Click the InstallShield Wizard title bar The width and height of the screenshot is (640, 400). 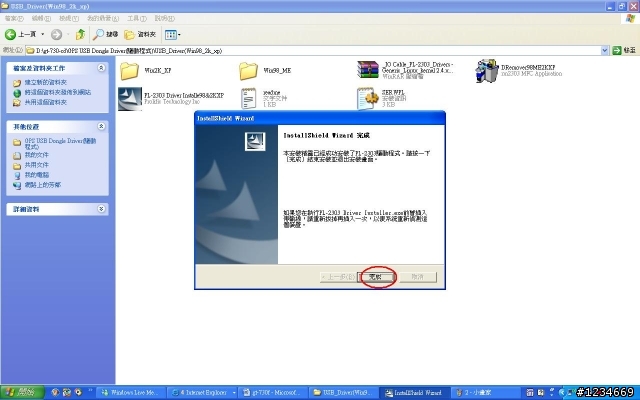click(x=320, y=118)
